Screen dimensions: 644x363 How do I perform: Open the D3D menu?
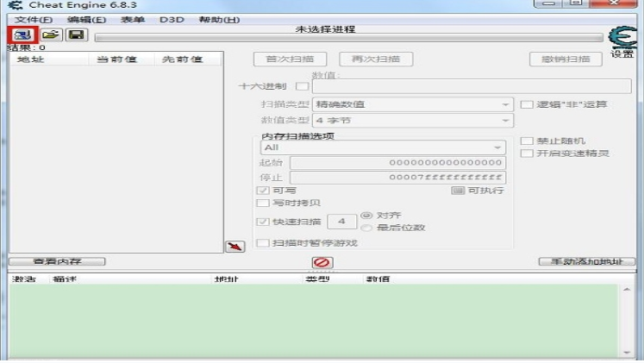point(172,20)
